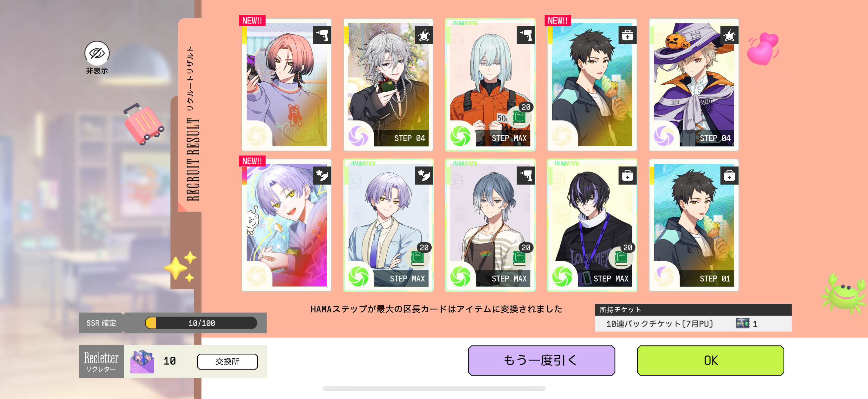Click the jester crown icon on witch hat card
868x399 pixels.
(729, 35)
